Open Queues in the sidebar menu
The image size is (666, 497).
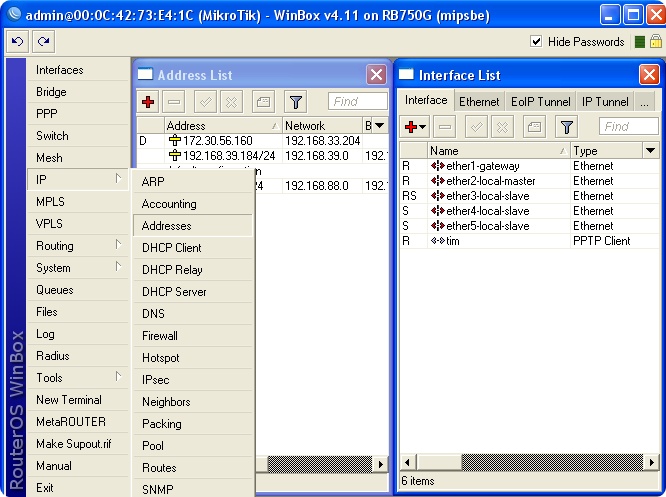tap(78, 290)
